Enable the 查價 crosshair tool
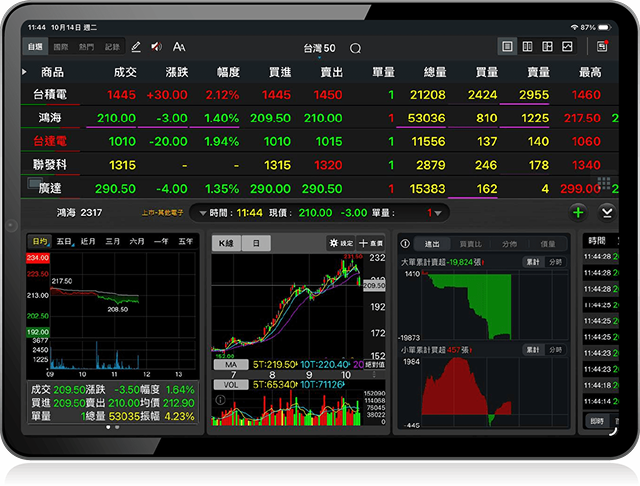The width and height of the screenshot is (640, 486). (x=371, y=243)
